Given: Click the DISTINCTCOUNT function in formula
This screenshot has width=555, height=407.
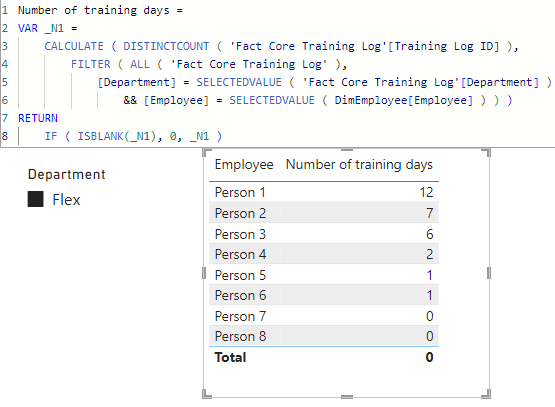Looking at the screenshot, I should (166, 46).
